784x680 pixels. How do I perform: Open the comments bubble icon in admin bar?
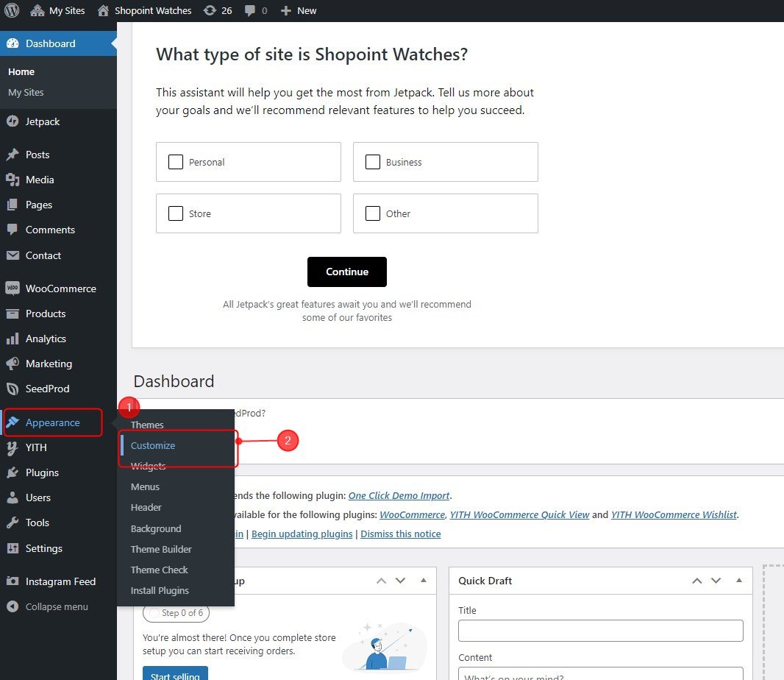click(x=250, y=10)
